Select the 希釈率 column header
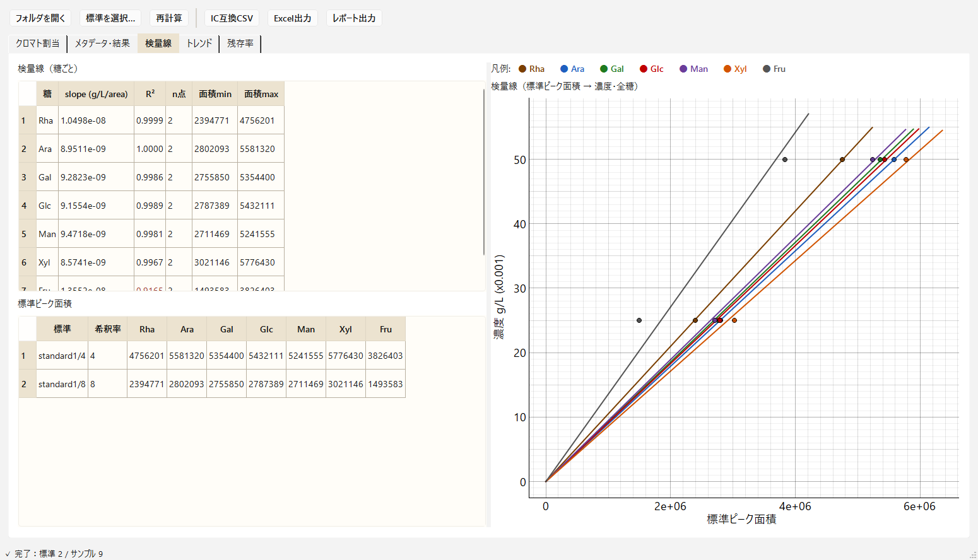978x560 pixels. coord(108,329)
